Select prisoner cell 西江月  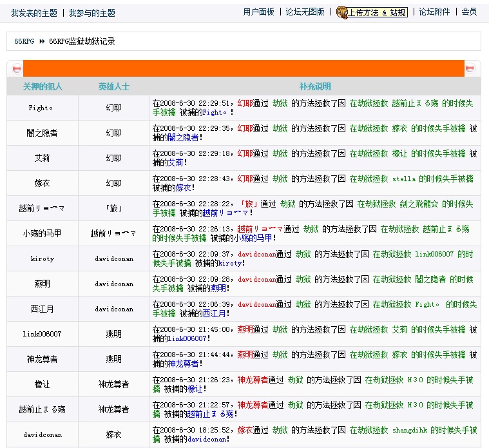pyautogui.click(x=43, y=309)
